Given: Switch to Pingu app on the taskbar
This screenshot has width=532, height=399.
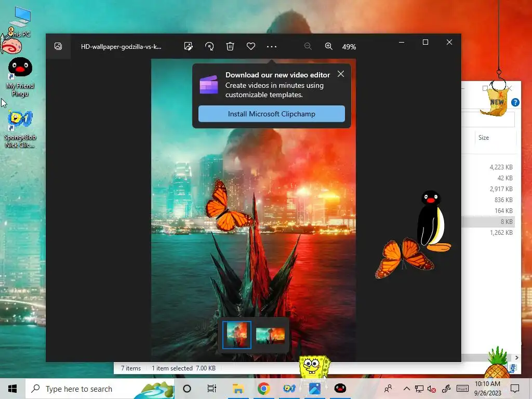Looking at the screenshot, I should coord(340,389).
